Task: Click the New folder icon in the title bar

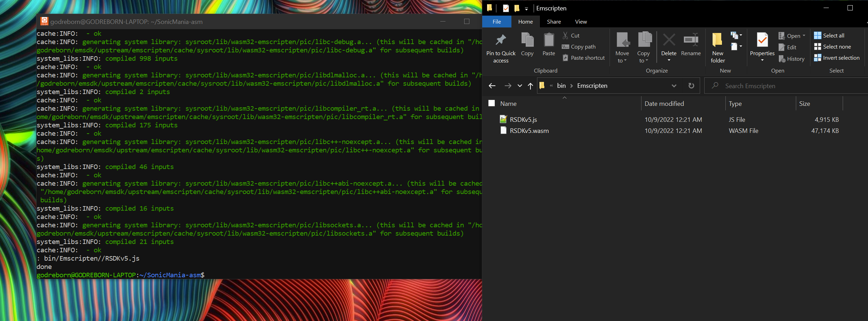Action: tap(517, 8)
